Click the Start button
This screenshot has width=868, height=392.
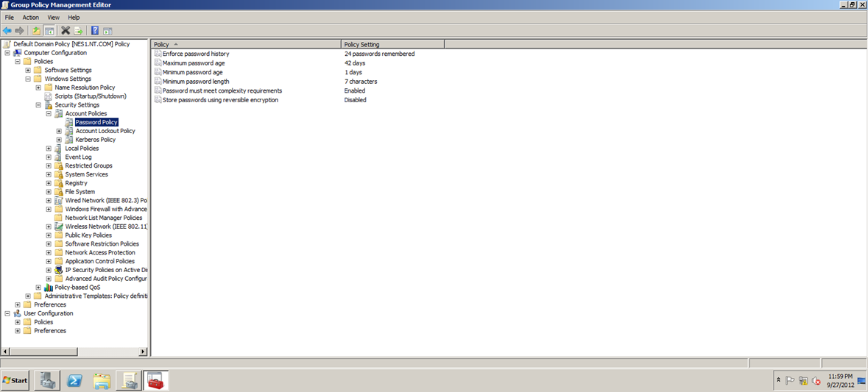pos(15,380)
